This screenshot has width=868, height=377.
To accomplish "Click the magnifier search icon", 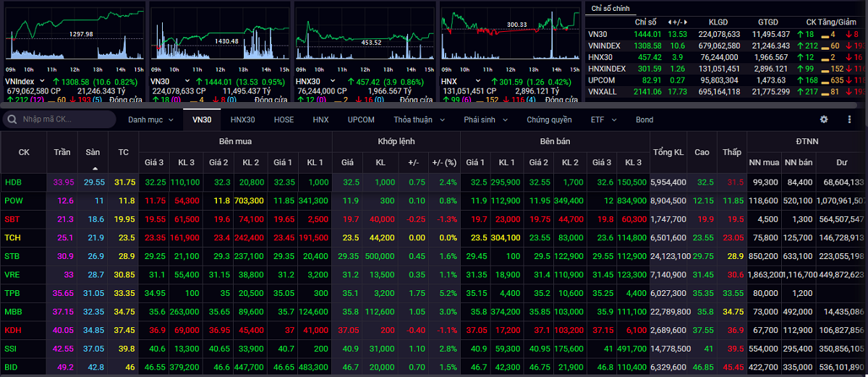I will (12, 119).
